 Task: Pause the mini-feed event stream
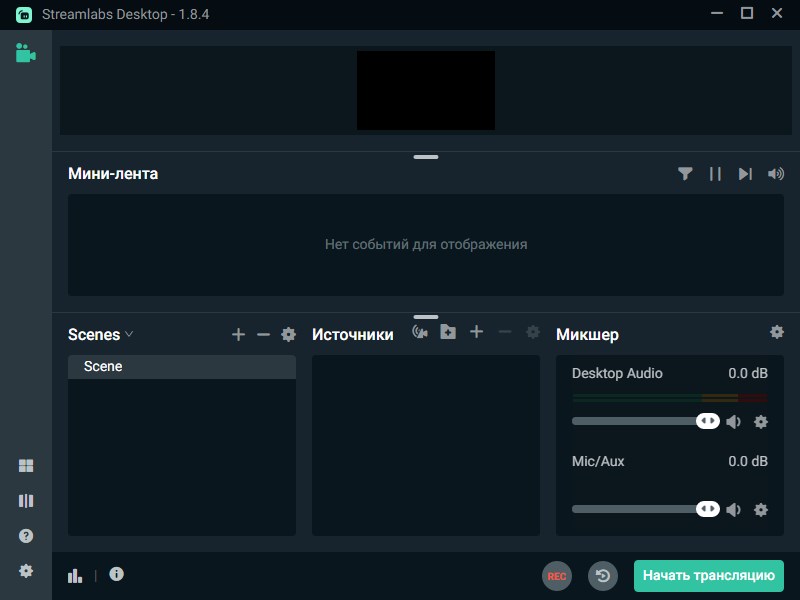715,173
